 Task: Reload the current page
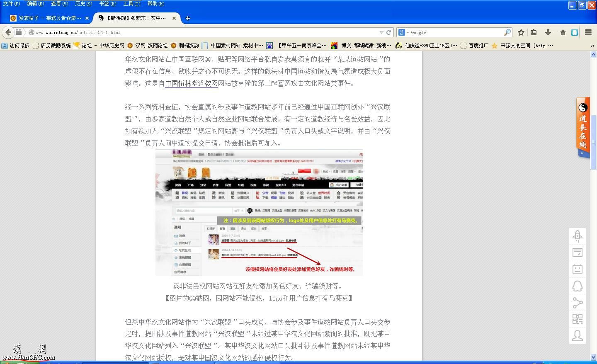click(x=388, y=32)
